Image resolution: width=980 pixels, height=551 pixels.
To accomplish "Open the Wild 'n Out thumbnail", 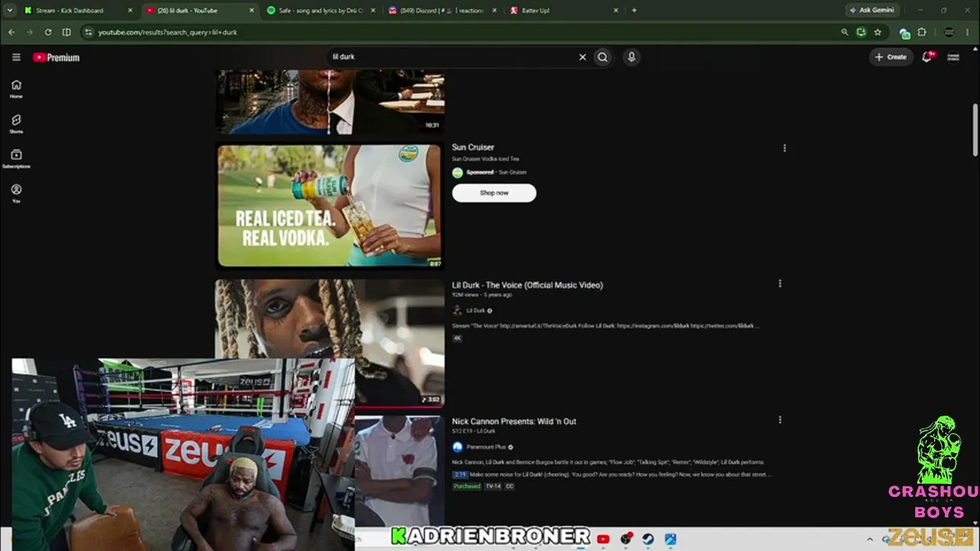I will tap(399, 470).
